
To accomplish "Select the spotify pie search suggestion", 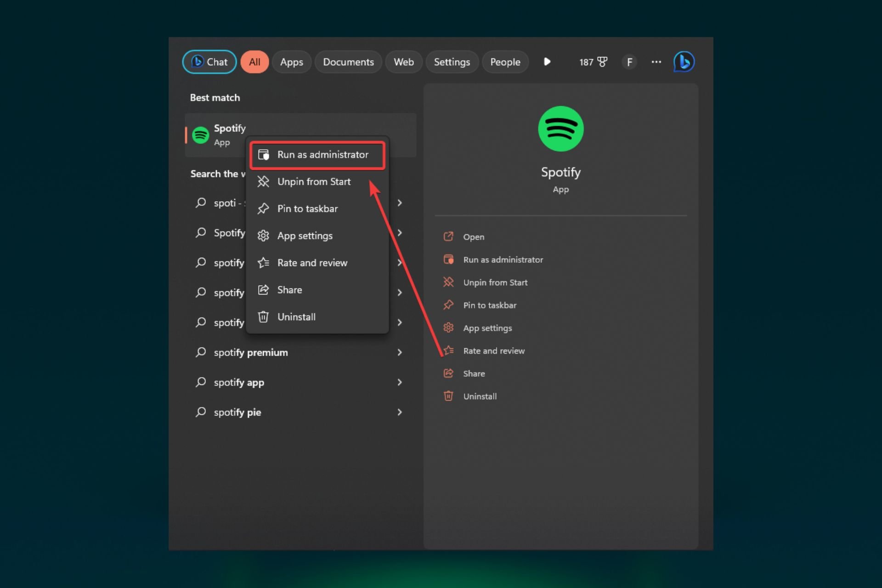I will click(x=300, y=412).
